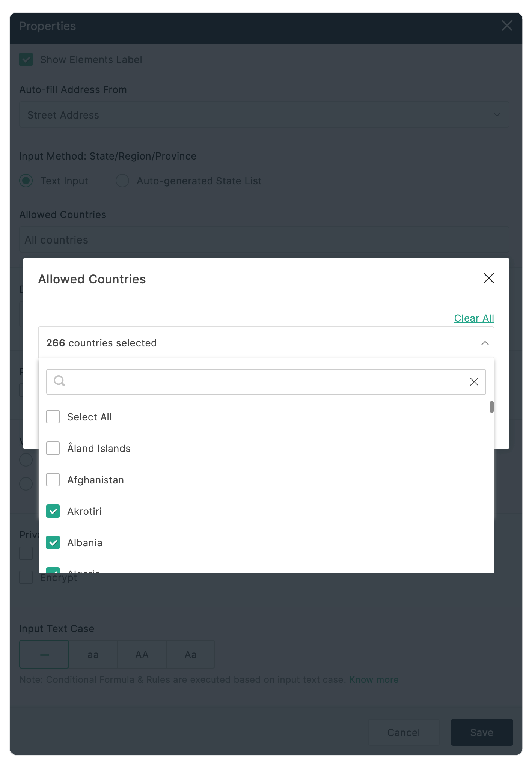The image size is (532, 767).
Task: Click the country list scrollbar thumb
Action: click(x=491, y=407)
